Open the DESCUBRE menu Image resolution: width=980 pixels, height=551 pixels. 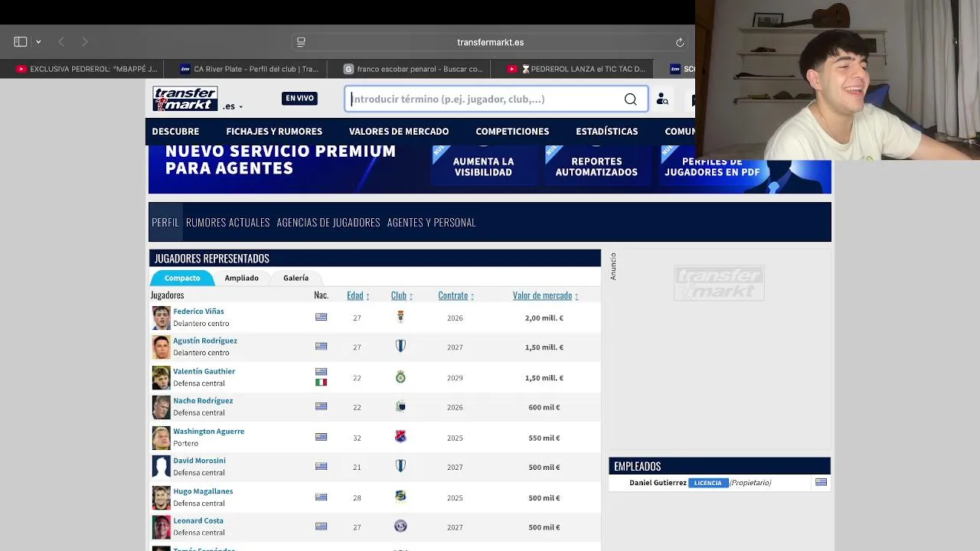point(175,131)
